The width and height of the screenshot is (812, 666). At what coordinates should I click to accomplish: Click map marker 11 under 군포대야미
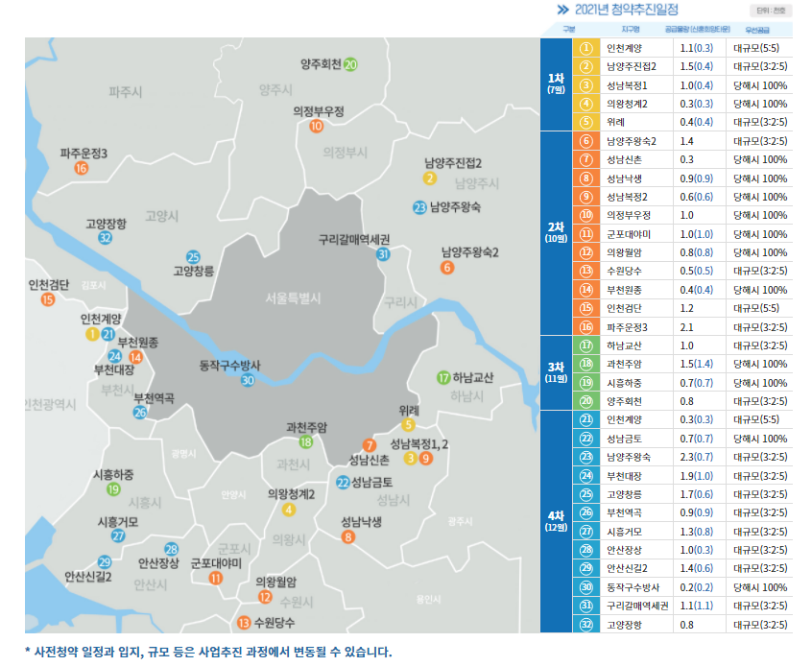click(x=216, y=578)
